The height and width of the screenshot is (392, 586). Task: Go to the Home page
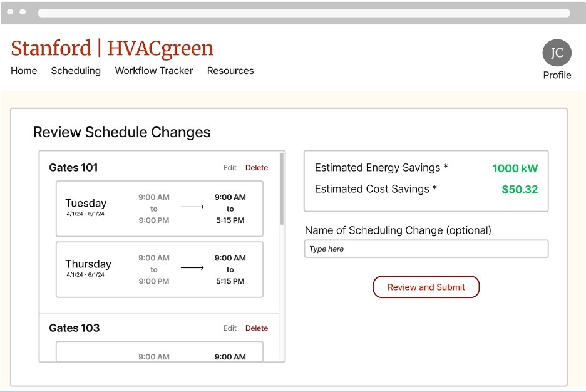pyautogui.click(x=24, y=71)
